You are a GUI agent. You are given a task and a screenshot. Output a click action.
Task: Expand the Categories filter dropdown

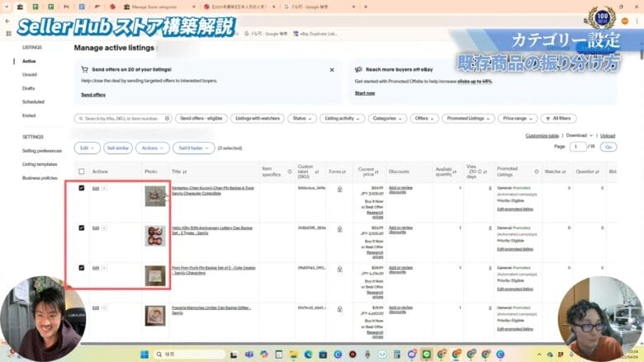pyautogui.click(x=387, y=119)
